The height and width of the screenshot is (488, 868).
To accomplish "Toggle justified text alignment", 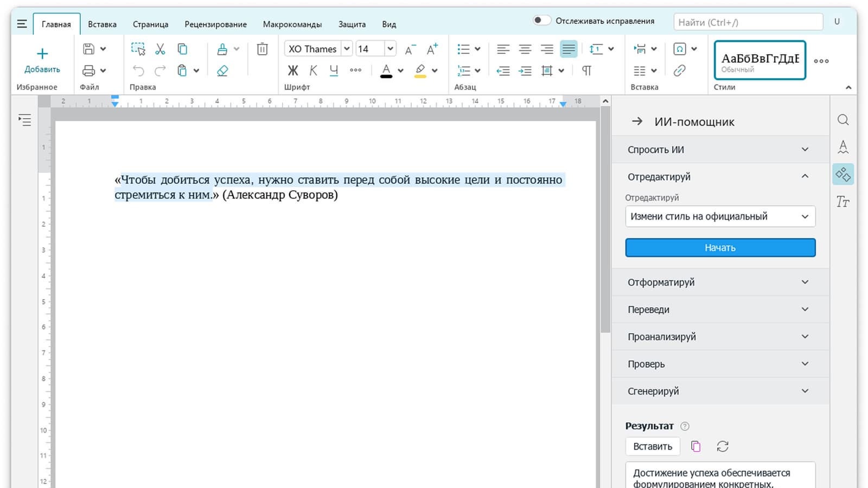I will pos(569,49).
